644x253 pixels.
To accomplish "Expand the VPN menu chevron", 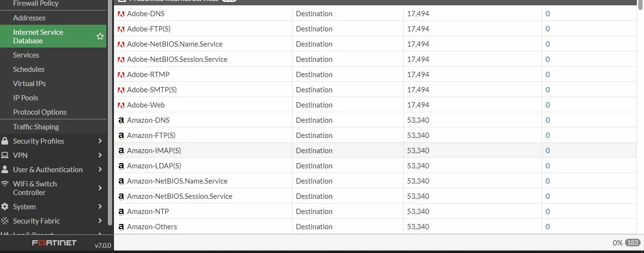I will point(100,155).
